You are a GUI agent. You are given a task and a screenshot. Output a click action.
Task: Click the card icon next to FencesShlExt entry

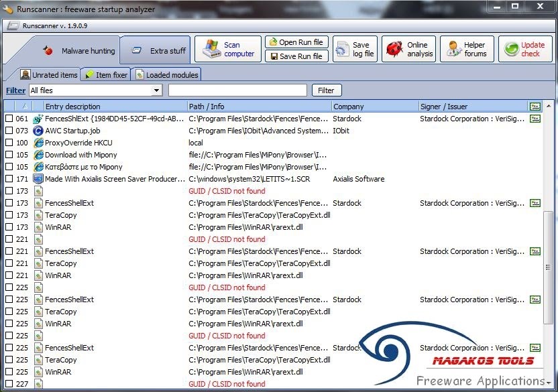tap(535, 118)
